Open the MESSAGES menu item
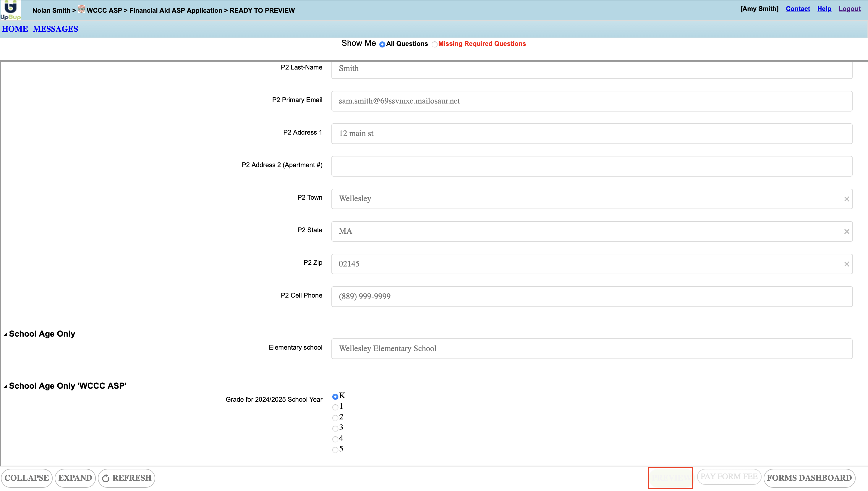Screen dimensions: 868x491 tap(56, 29)
